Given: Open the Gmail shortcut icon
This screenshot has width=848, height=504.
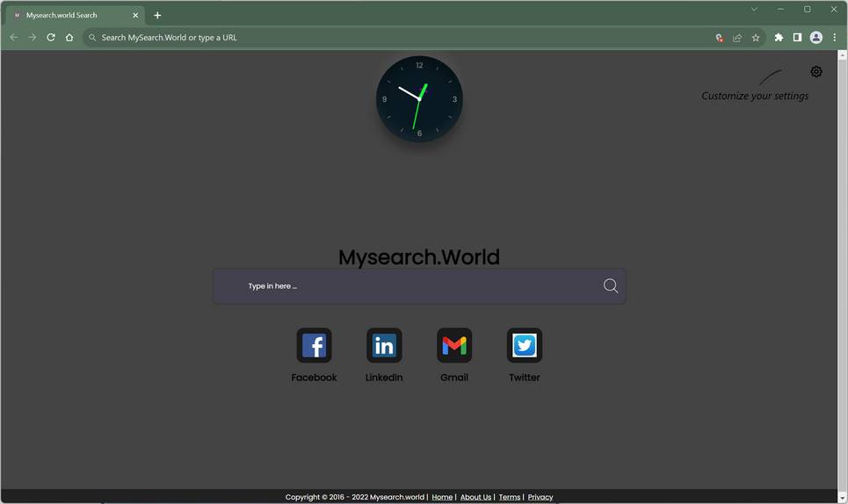Looking at the screenshot, I should [454, 345].
